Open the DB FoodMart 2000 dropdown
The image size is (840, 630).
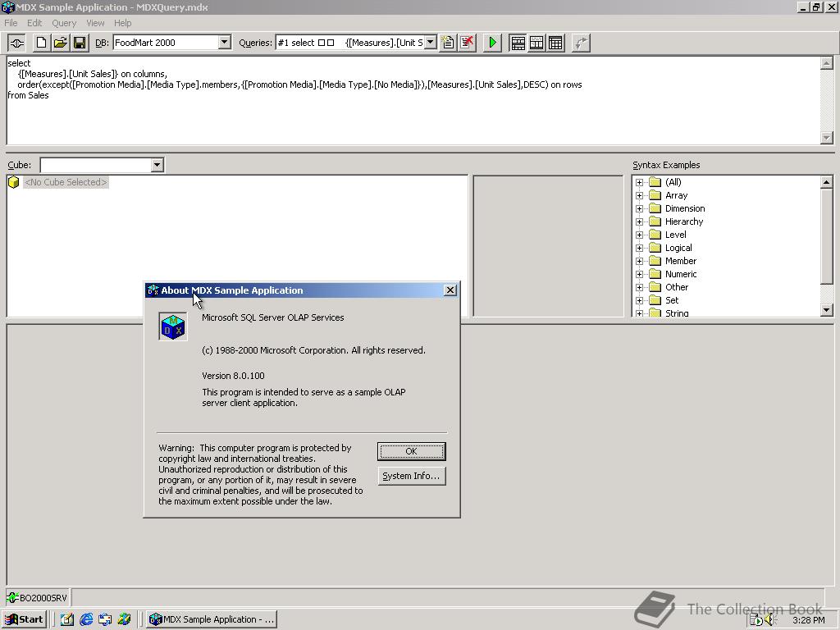225,43
